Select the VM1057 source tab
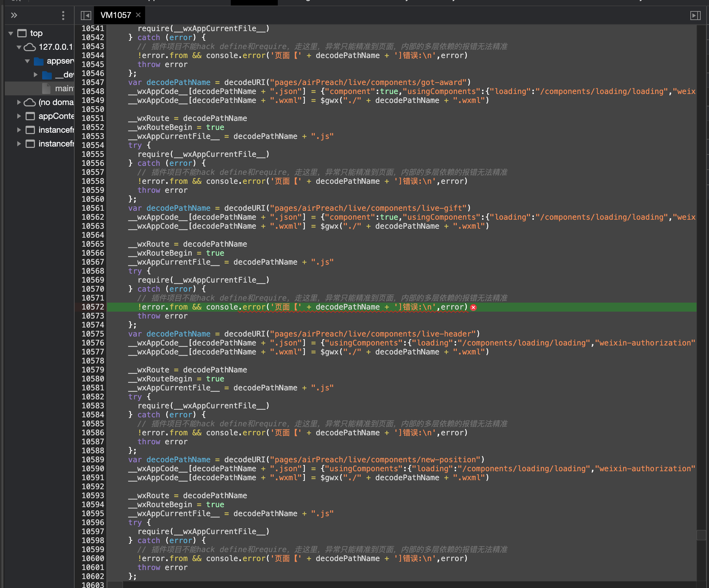709x588 pixels. (x=115, y=15)
